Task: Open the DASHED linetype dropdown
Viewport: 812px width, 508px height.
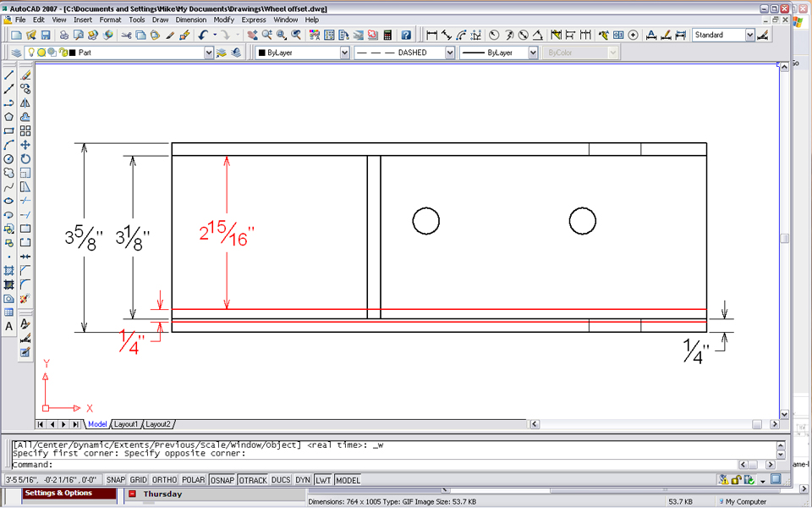Action: pos(449,52)
